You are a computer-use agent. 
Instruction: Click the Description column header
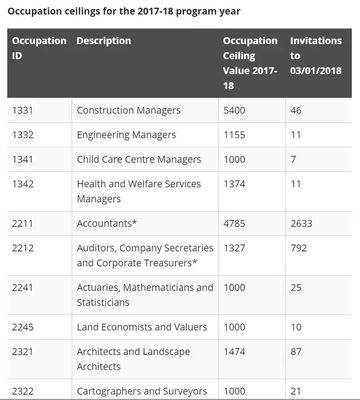tap(104, 41)
